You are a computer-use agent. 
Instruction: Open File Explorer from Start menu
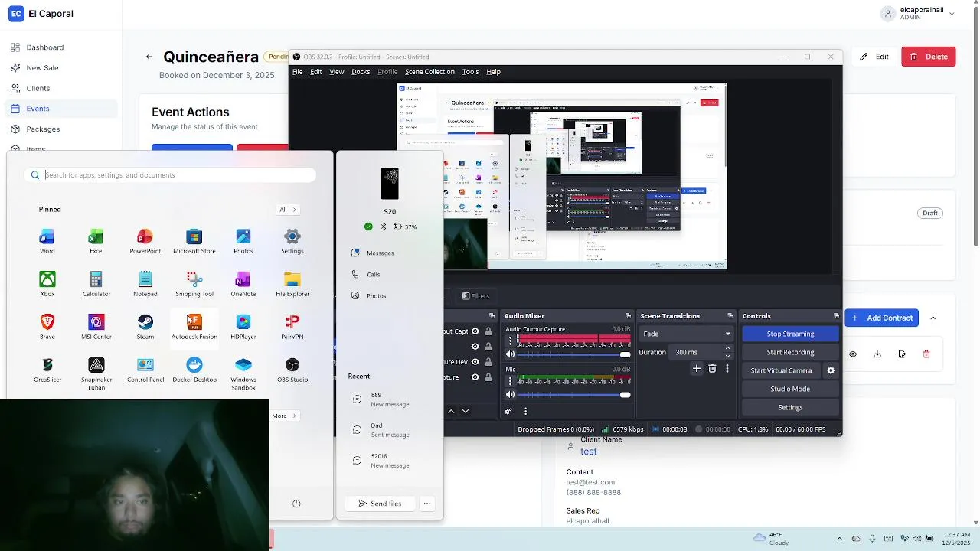pos(292,284)
